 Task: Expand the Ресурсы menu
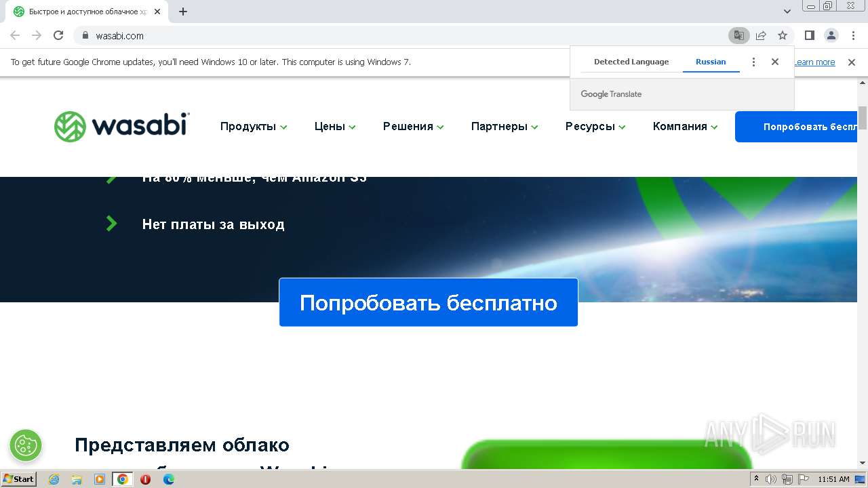(595, 127)
